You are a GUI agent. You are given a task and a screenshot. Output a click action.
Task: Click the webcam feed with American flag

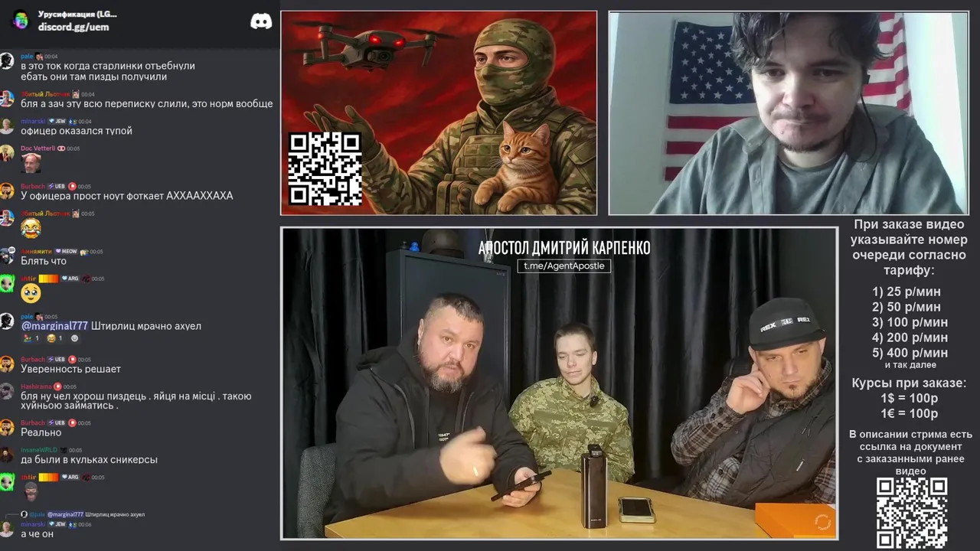tap(789, 112)
